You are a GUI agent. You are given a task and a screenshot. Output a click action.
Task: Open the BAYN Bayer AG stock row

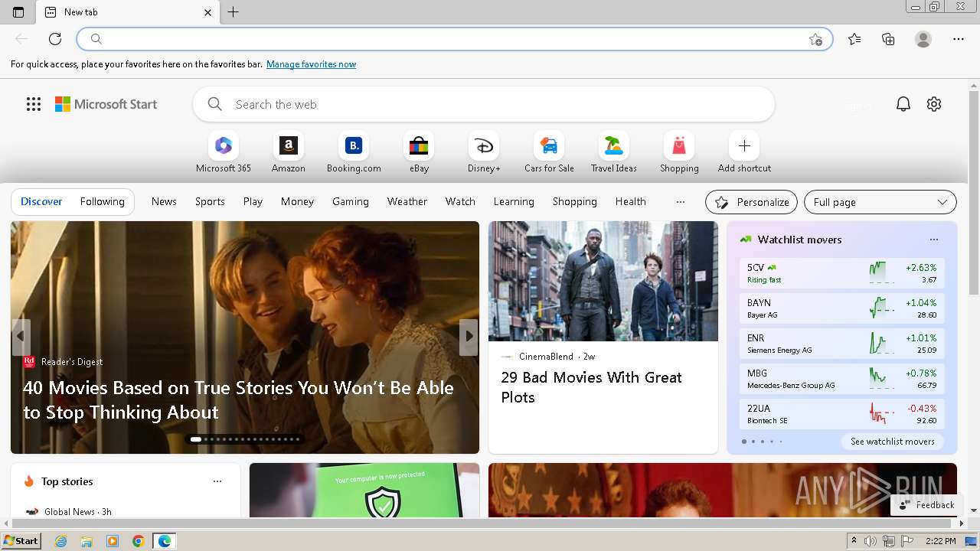842,308
